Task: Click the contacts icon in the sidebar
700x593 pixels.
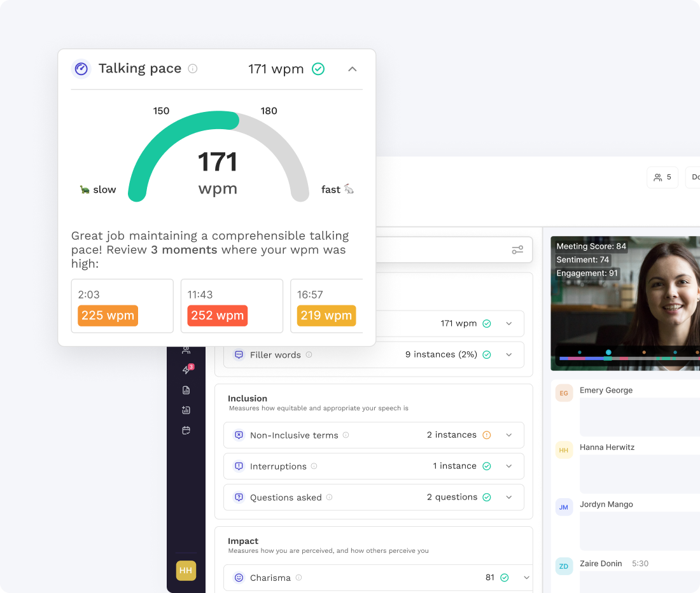Action: [x=186, y=349]
